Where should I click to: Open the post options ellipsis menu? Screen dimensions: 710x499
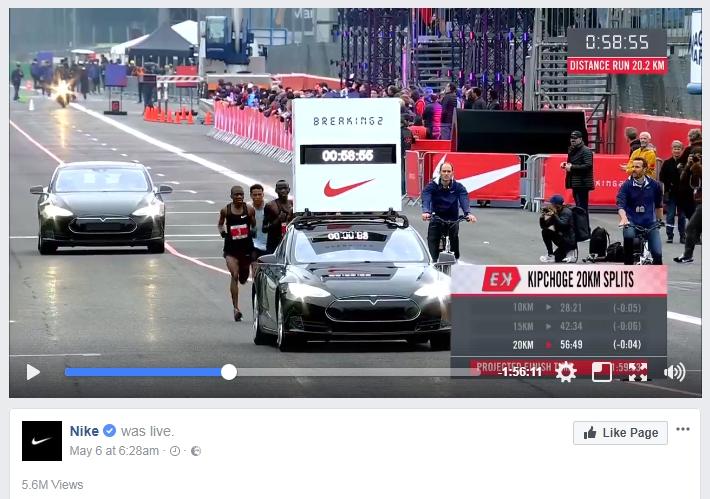683,429
